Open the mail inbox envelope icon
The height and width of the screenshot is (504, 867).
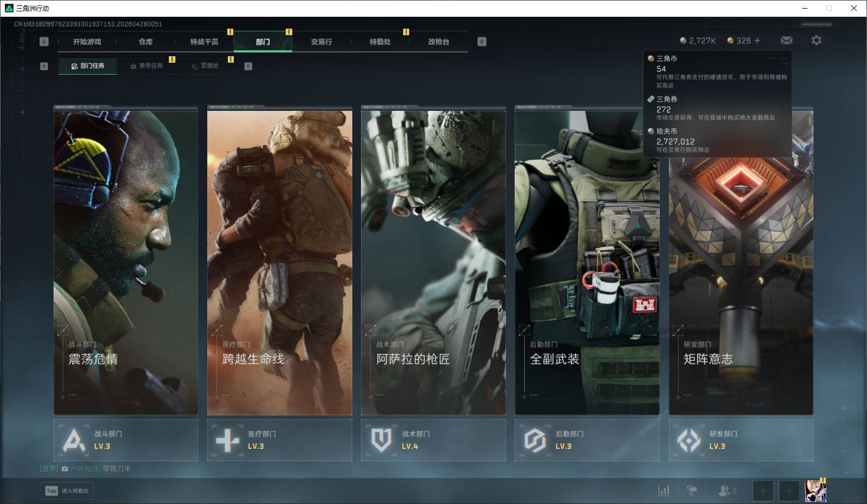coord(786,41)
